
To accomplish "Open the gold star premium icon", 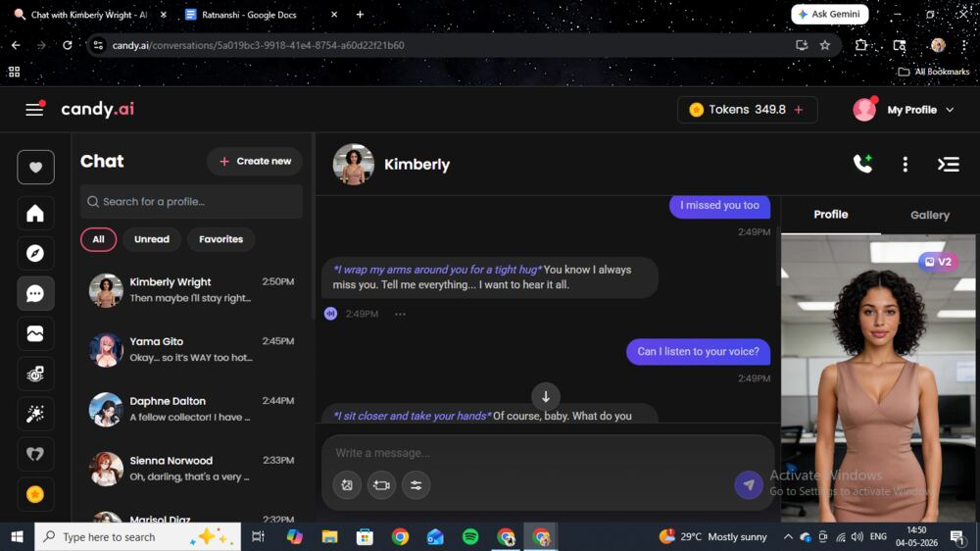I will [x=35, y=493].
